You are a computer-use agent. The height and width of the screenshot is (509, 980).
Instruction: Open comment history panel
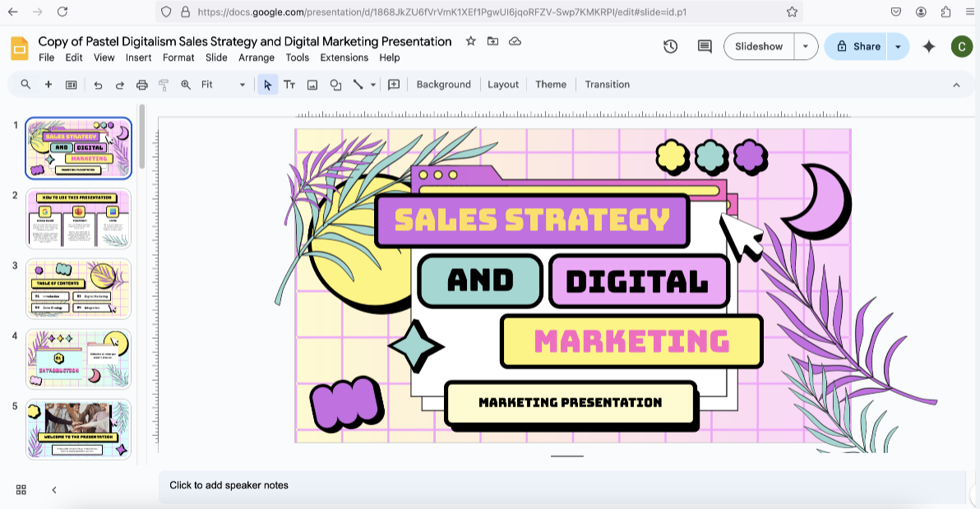(705, 46)
